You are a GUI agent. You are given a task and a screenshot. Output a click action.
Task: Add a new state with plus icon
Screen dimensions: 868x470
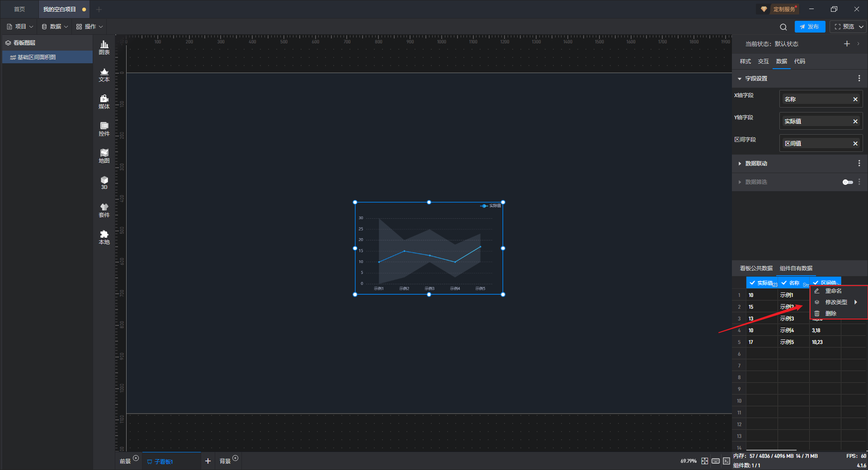(847, 44)
